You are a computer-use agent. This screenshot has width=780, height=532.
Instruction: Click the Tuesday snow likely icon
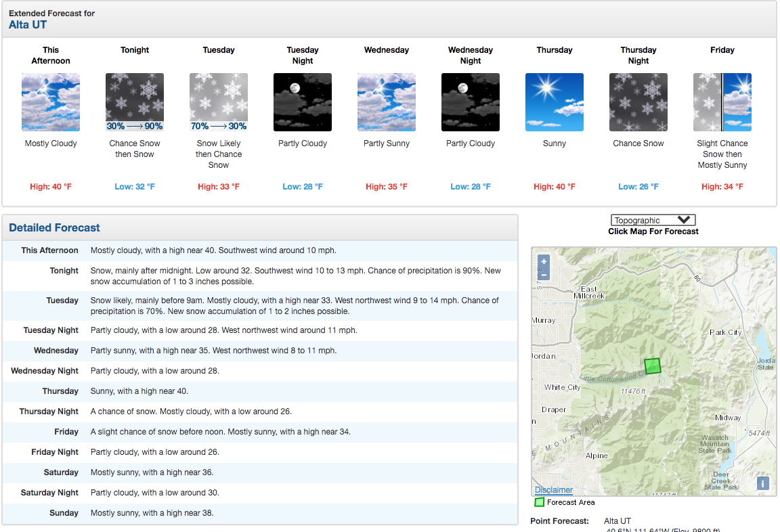[219, 102]
